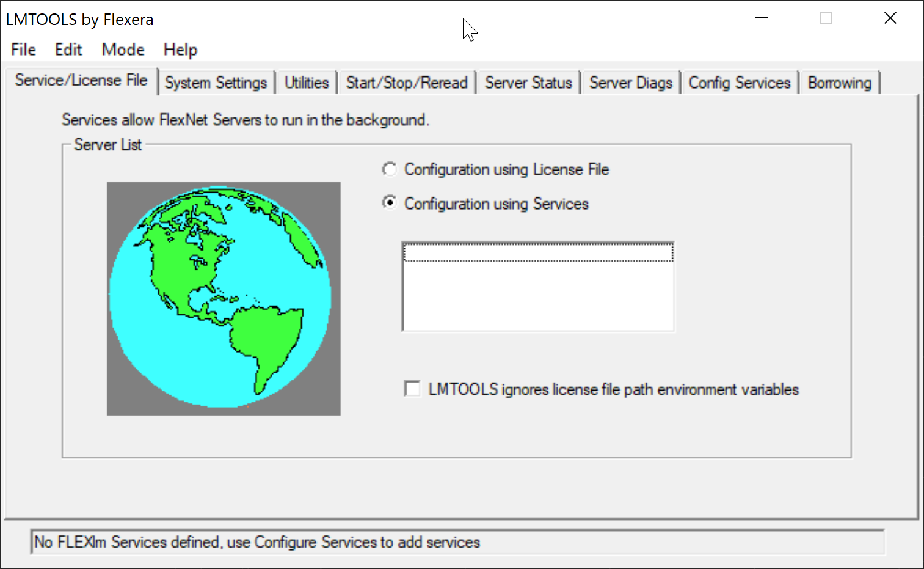This screenshot has height=569, width=924.
Task: Choose Configuration using Services radio button
Action: pyautogui.click(x=390, y=203)
